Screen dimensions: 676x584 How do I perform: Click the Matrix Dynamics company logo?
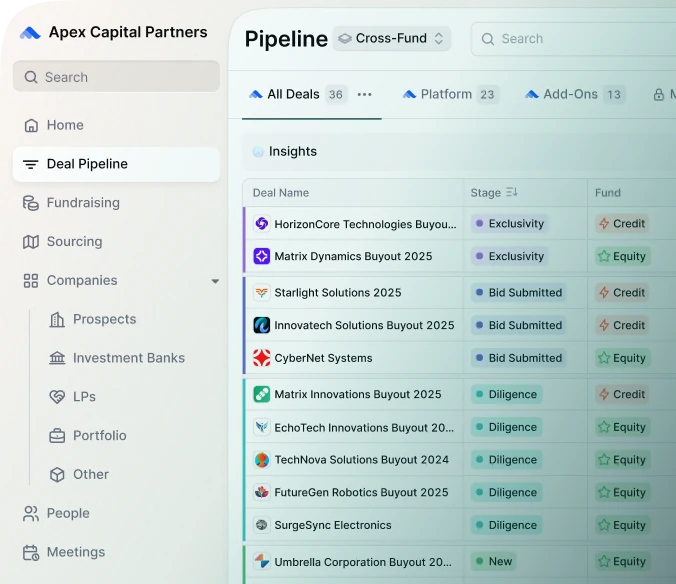tap(262, 256)
